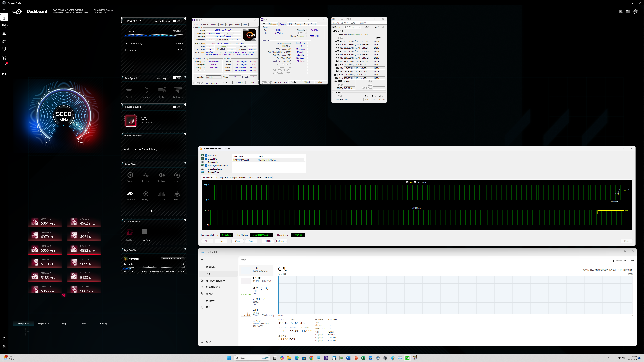Choose Strobing Aura Sync effect
The width and height of the screenshot is (644, 362).
(162, 177)
